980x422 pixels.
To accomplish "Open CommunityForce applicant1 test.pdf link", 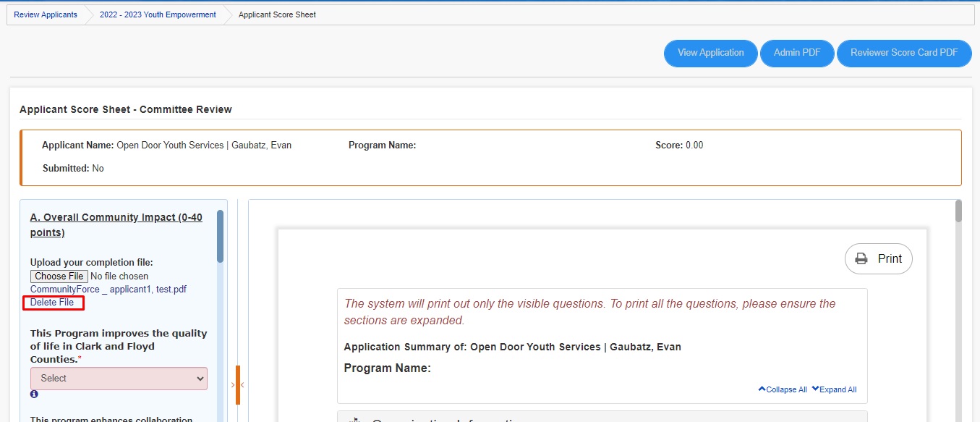I will click(108, 290).
